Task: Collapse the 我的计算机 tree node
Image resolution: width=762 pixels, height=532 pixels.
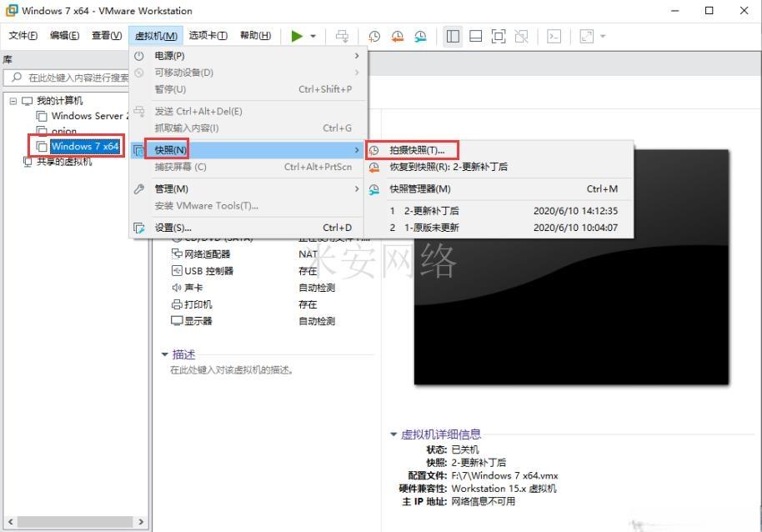Action: pyautogui.click(x=13, y=101)
